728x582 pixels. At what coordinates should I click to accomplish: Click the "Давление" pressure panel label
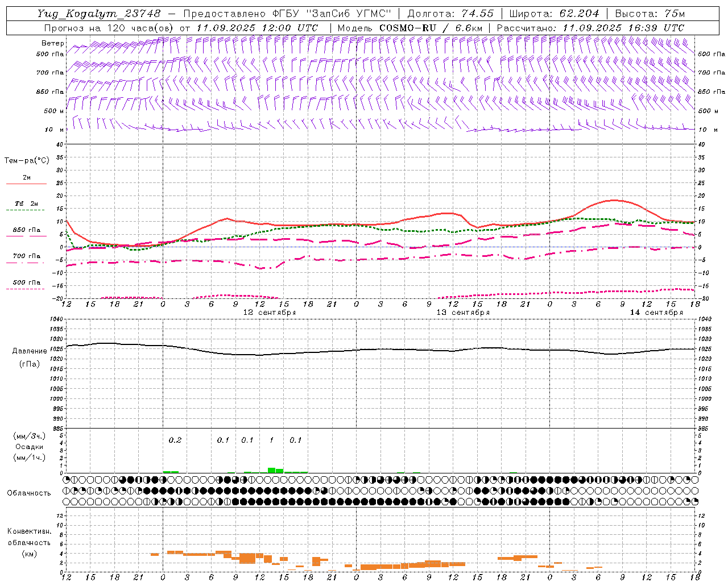(30, 351)
